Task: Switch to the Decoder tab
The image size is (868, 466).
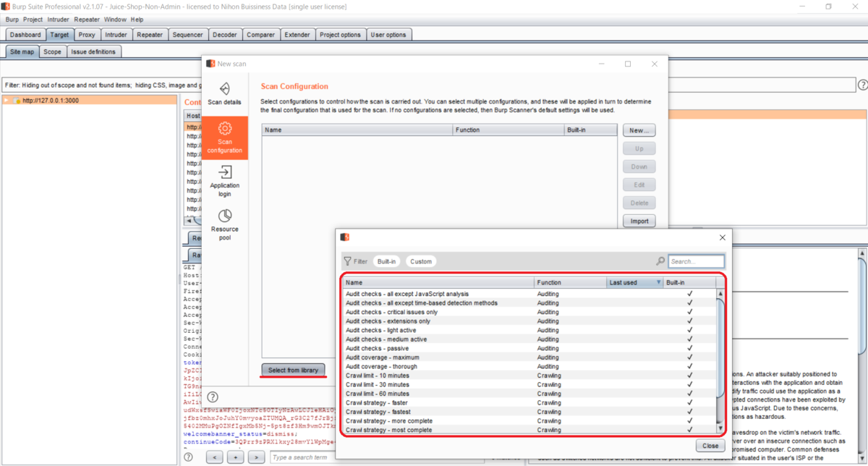Action: (x=224, y=35)
